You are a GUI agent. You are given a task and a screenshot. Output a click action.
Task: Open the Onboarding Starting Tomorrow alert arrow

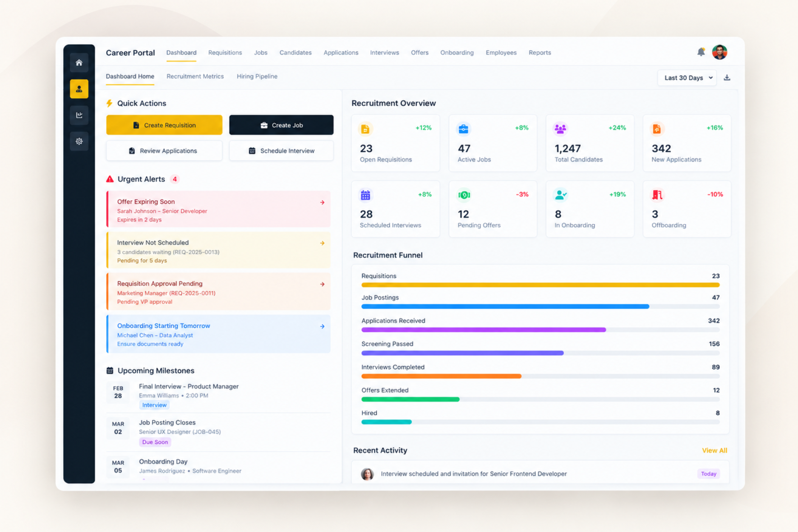(322, 326)
